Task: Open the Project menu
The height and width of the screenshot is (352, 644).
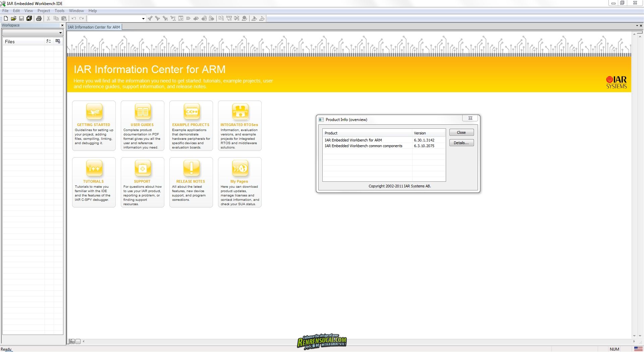Action: coord(44,11)
